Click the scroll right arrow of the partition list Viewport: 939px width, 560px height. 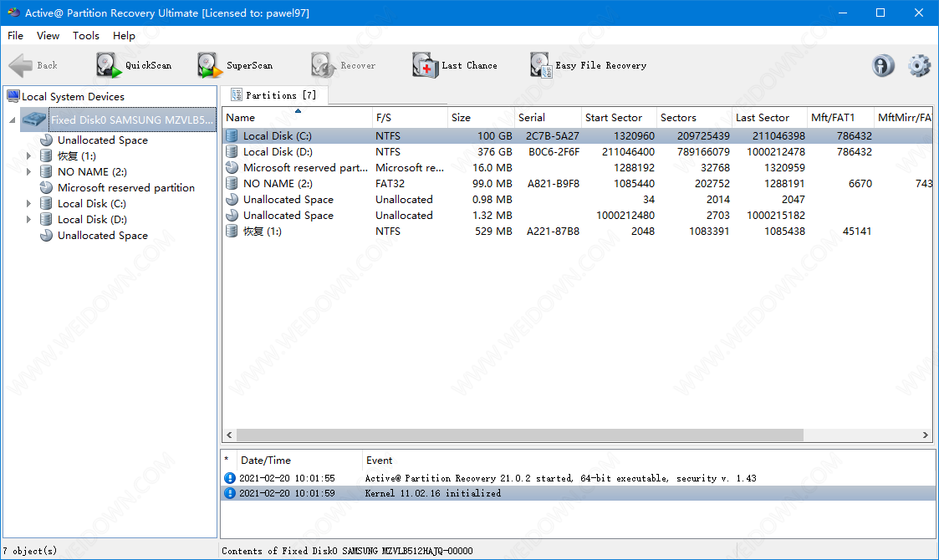(x=926, y=435)
